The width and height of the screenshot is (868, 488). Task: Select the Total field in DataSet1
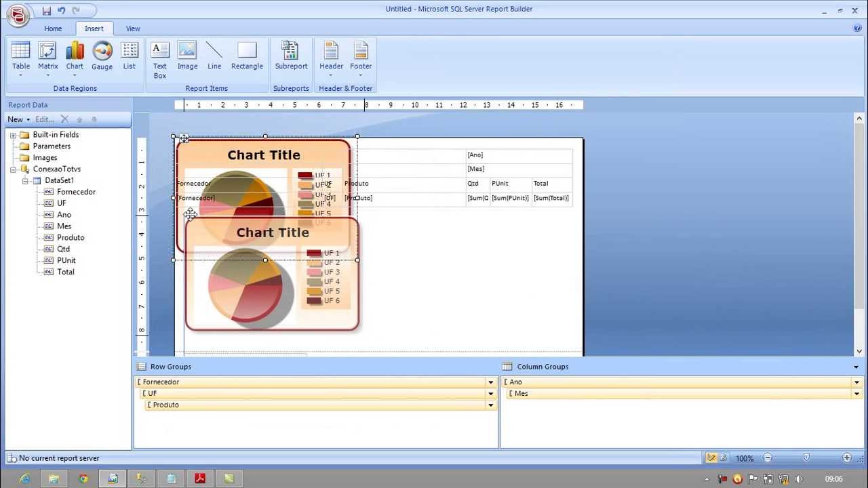66,272
